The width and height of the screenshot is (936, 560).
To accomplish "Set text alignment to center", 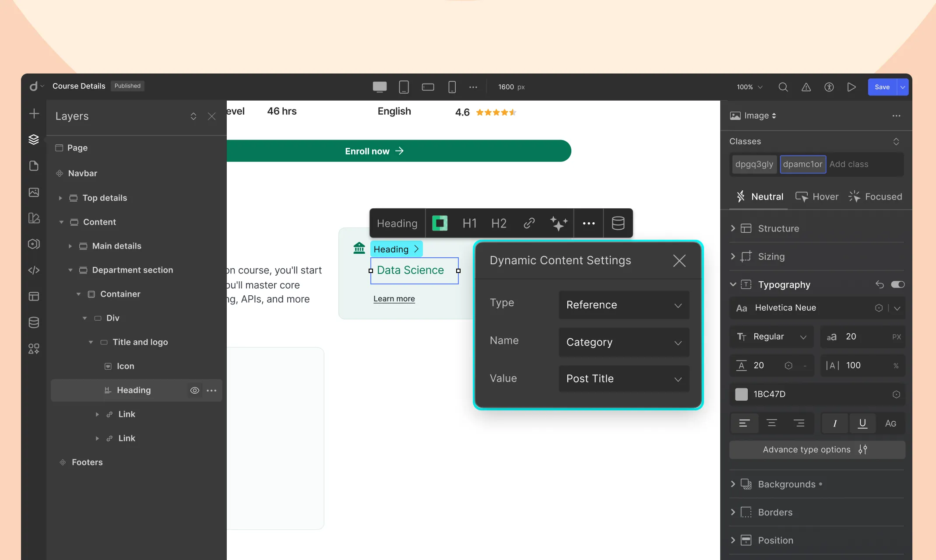I will point(772,423).
